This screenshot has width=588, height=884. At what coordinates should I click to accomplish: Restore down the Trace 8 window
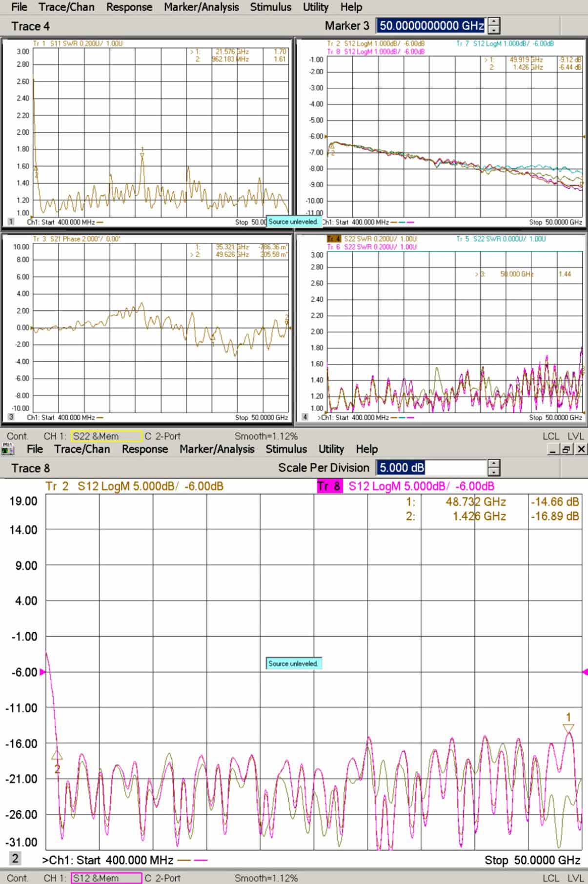coord(566,449)
